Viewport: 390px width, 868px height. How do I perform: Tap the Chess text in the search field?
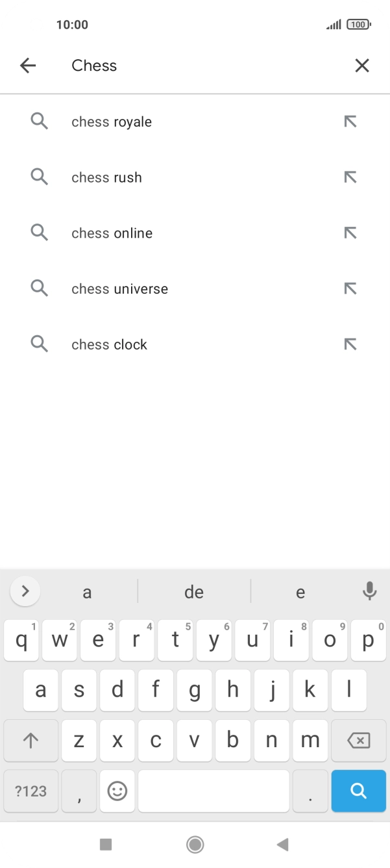(x=94, y=65)
